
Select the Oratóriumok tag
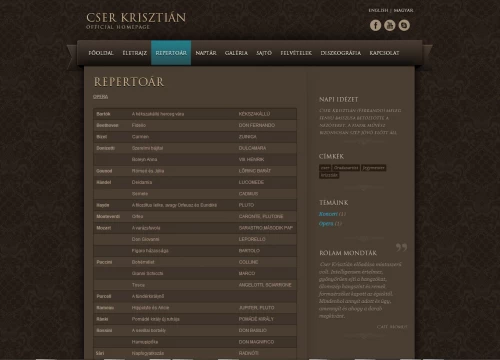[346, 168]
